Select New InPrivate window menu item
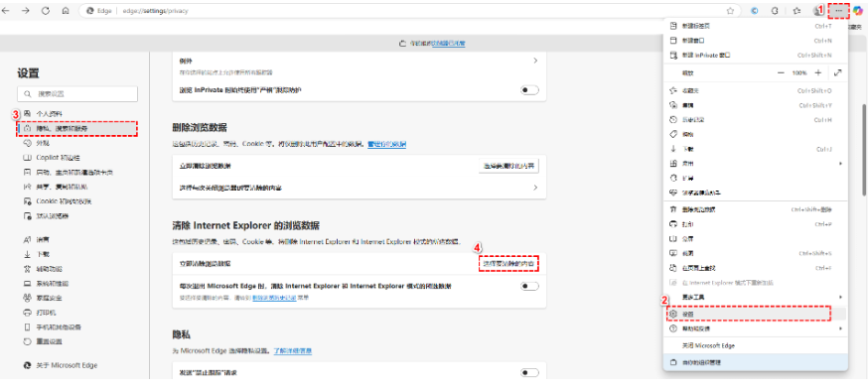This screenshot has height=391, width=868. (x=755, y=56)
